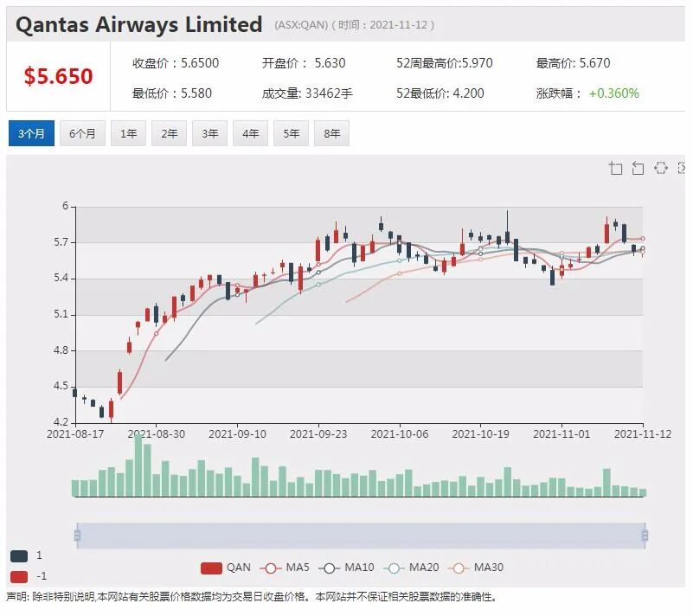The height and width of the screenshot is (616, 693).
Task: Click the 声明 disclaimer text at bottom
Action: tap(252, 597)
